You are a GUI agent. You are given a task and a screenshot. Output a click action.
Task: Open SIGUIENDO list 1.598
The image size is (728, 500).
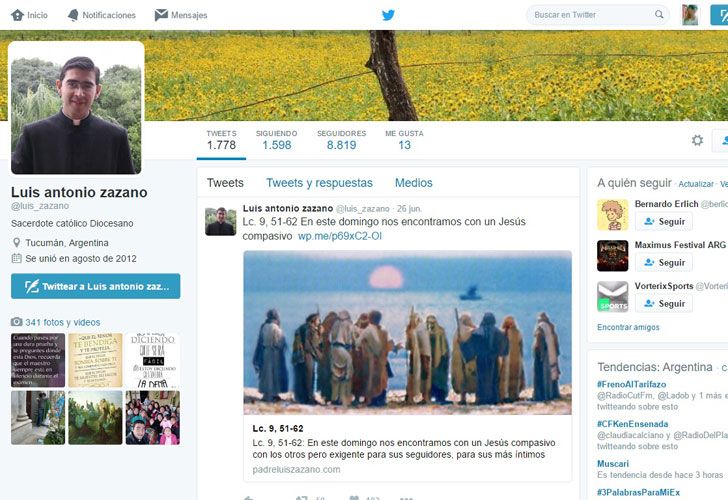pyautogui.click(x=277, y=140)
